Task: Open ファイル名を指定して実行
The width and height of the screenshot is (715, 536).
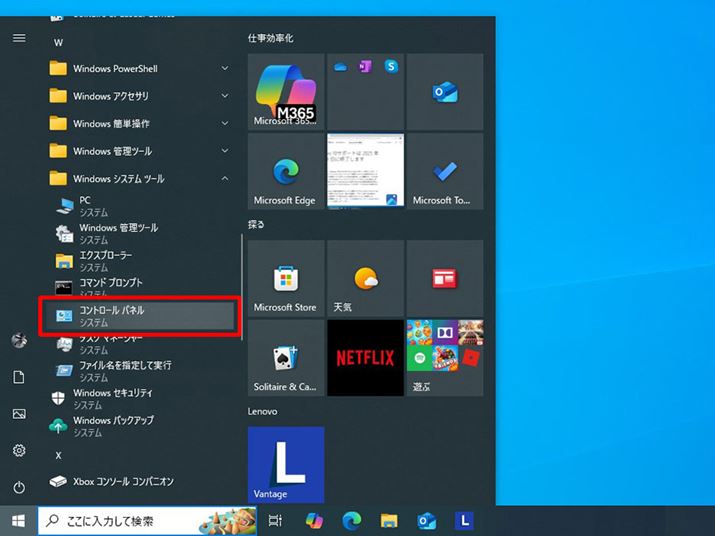Action: [x=141, y=371]
